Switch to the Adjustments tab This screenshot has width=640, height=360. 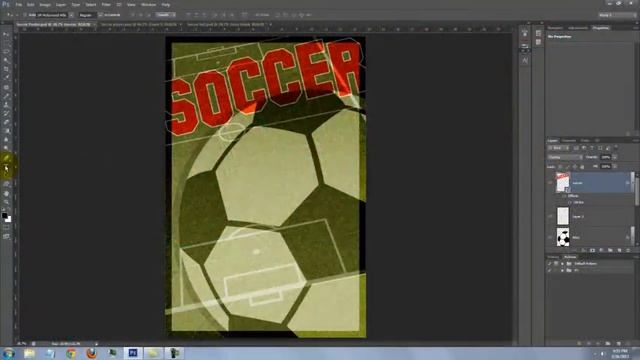[578, 28]
